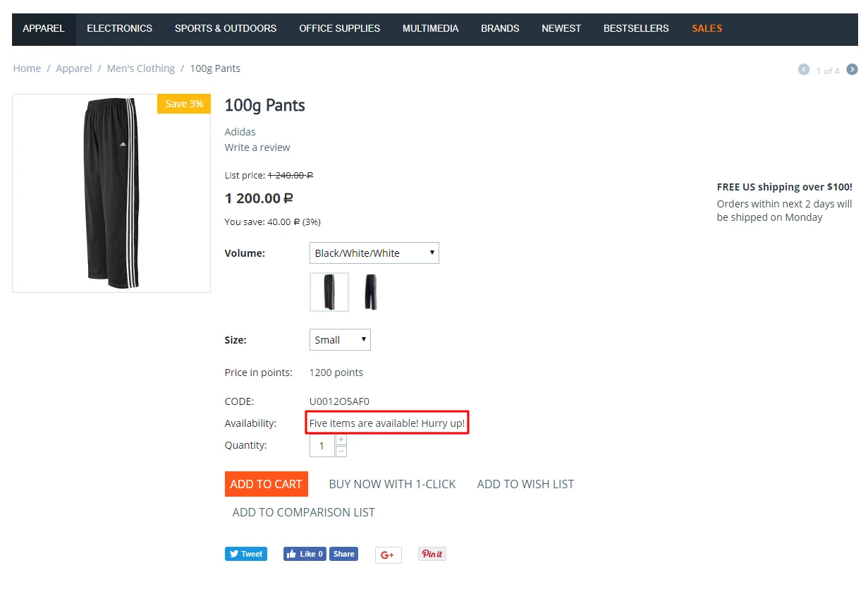Open the Size dropdown
The width and height of the screenshot is (868, 599).
[340, 339]
